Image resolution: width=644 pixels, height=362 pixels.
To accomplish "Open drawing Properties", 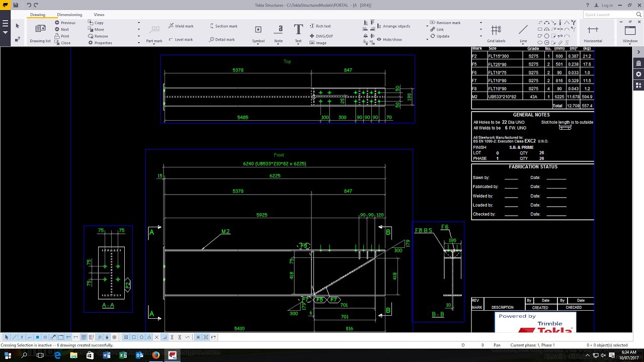I will point(100,43).
